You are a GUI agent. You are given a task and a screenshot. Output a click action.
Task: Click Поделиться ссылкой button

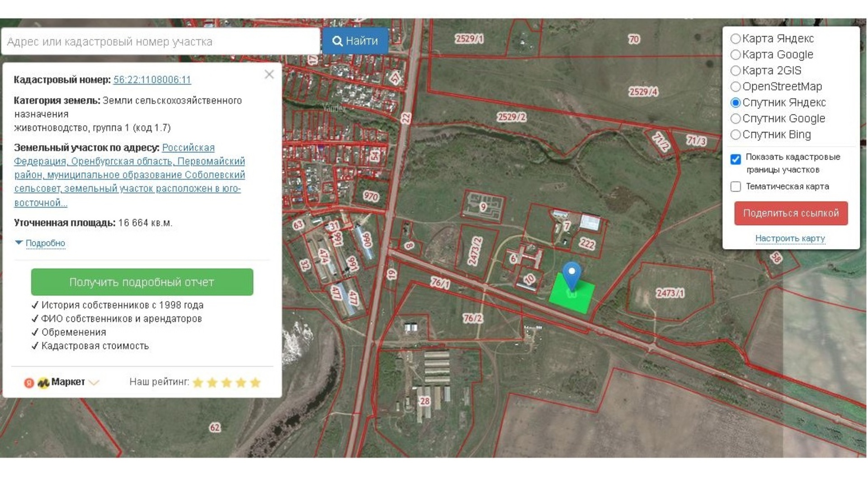click(x=791, y=213)
